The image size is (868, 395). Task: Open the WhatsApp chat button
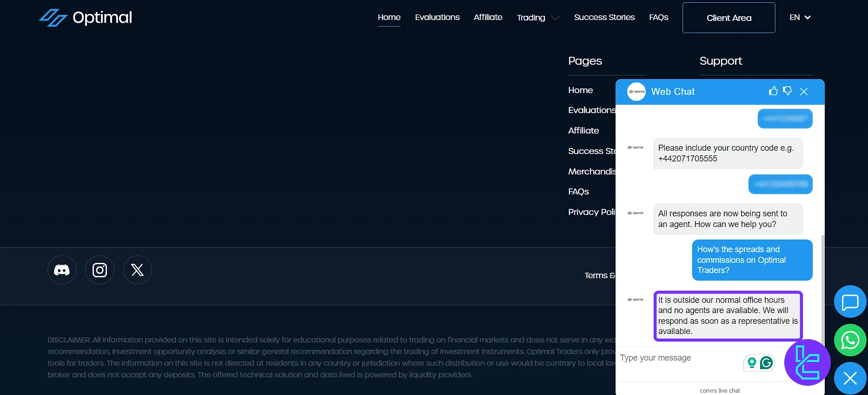pos(850,340)
